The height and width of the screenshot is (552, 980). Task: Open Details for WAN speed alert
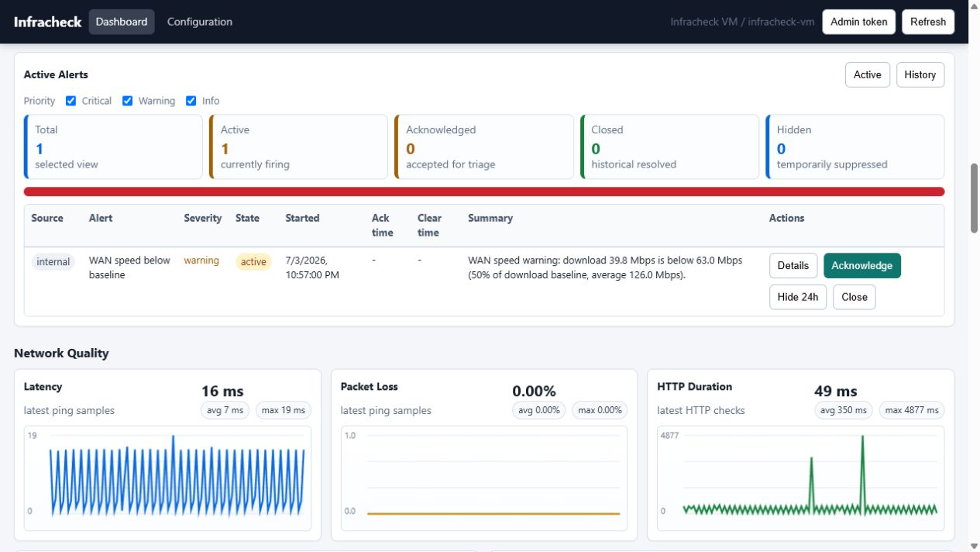click(793, 265)
